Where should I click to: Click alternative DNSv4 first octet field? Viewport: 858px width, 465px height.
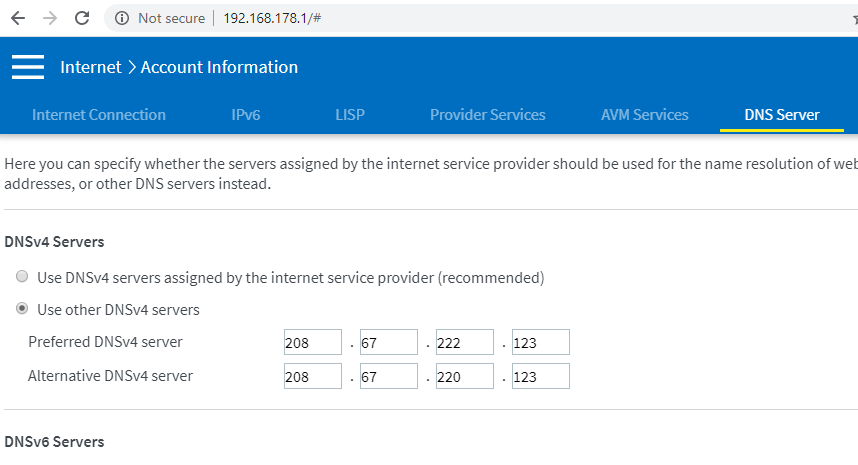click(312, 376)
